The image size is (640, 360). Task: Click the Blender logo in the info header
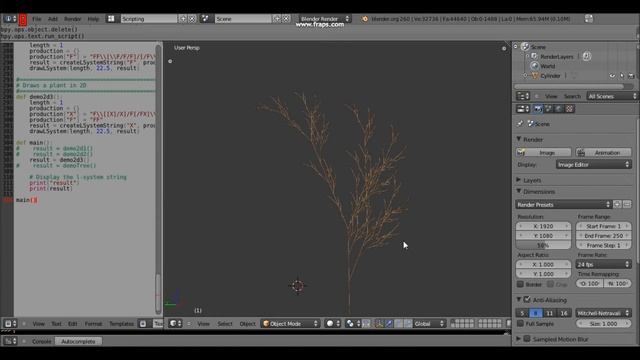point(364,19)
